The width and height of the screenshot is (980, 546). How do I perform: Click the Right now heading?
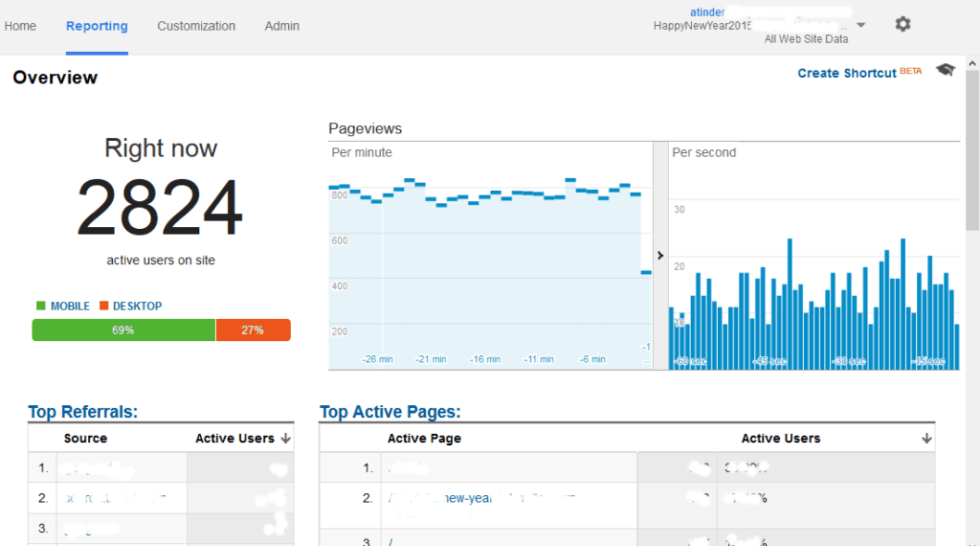click(x=161, y=148)
